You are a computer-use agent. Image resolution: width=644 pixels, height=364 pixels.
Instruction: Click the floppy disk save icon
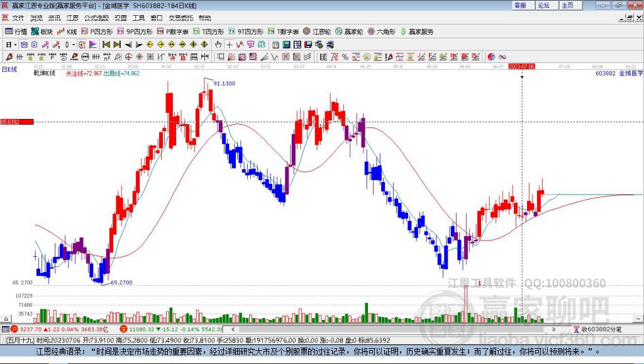coord(308,45)
